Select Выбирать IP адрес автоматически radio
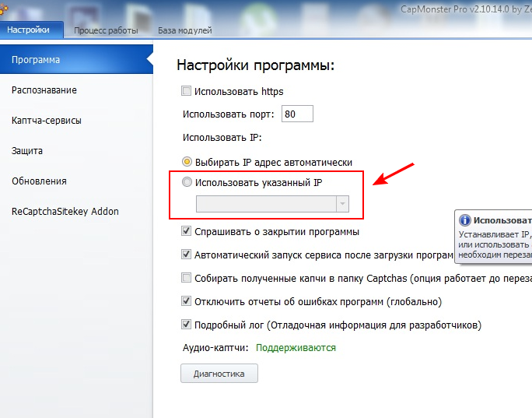This screenshot has height=418, width=532. pyautogui.click(x=187, y=162)
